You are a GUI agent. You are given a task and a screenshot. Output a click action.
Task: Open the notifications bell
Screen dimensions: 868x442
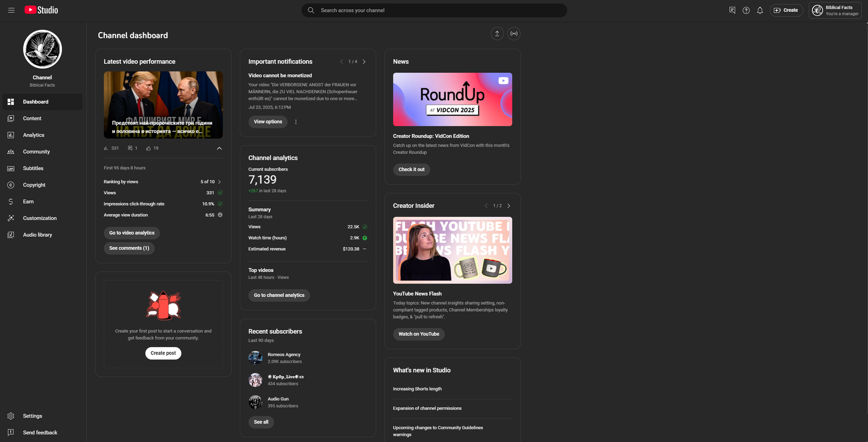coord(760,10)
